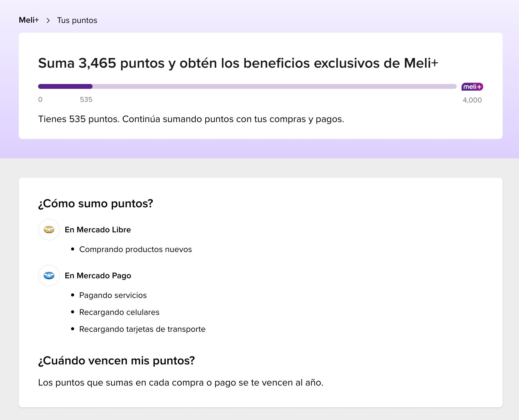This screenshot has width=519, height=420.
Task: Click the Mercado Pago handshake icon
Action: (49, 276)
